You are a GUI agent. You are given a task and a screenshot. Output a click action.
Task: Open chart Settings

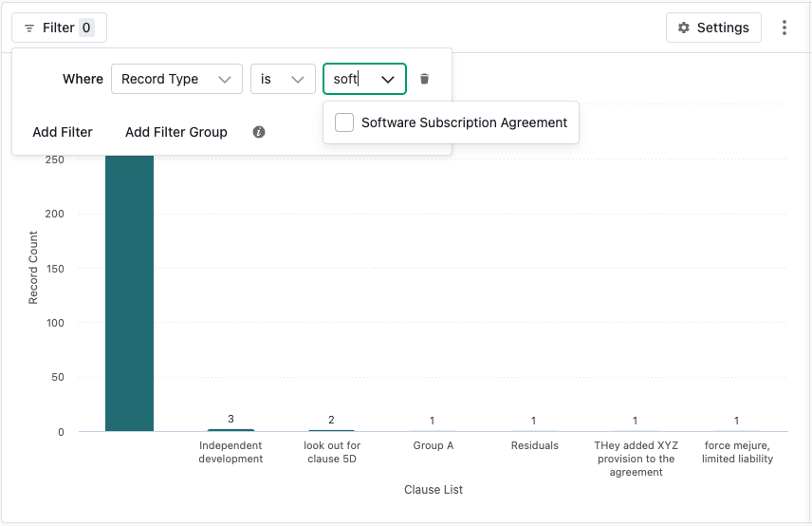(x=713, y=28)
